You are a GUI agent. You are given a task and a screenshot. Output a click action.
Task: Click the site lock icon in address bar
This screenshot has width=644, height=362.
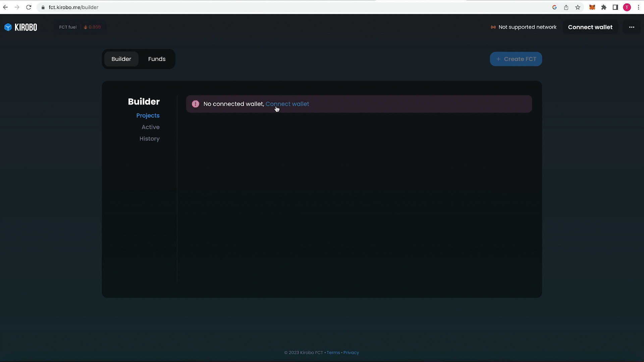click(43, 7)
